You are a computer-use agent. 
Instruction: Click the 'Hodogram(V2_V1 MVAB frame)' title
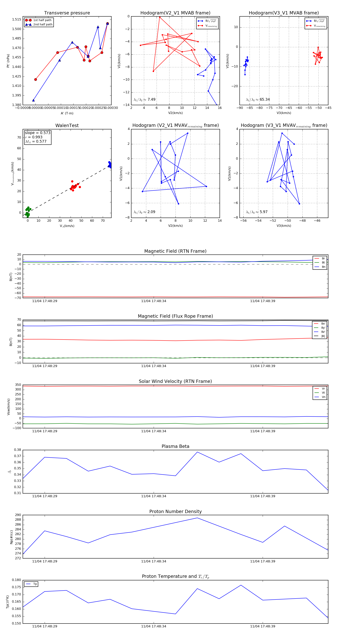[x=175, y=13]
